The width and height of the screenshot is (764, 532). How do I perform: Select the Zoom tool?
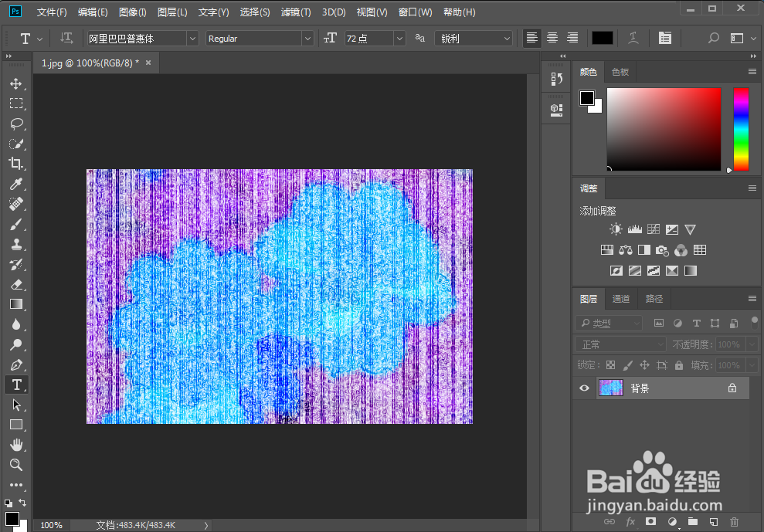click(x=16, y=465)
